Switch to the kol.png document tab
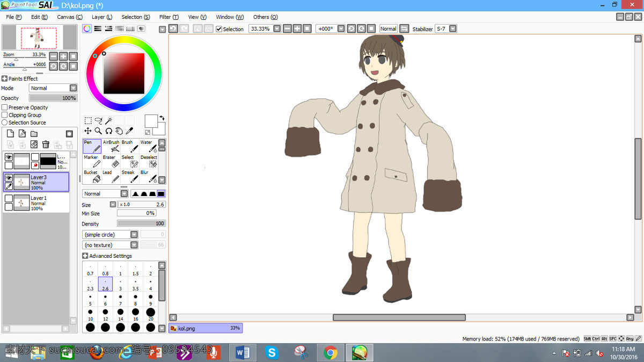Image resolution: width=644 pixels, height=362 pixels. tap(206, 328)
